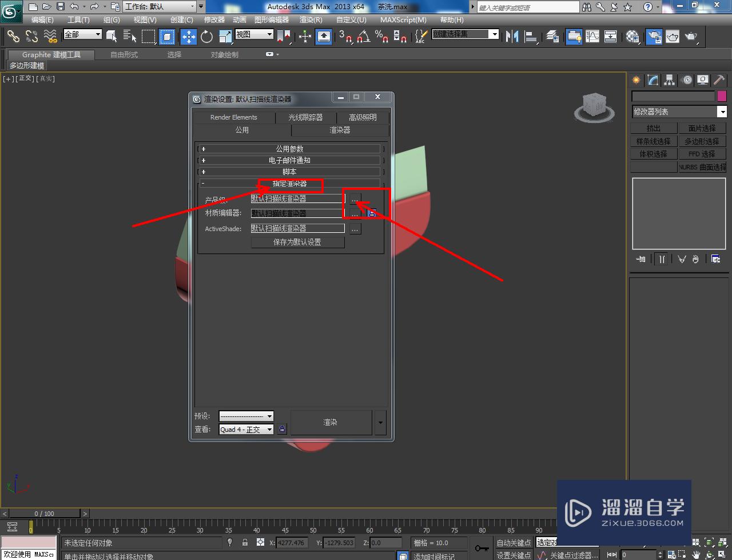Toggle Spinner Snap
The width and height of the screenshot is (732, 560).
tap(400, 37)
